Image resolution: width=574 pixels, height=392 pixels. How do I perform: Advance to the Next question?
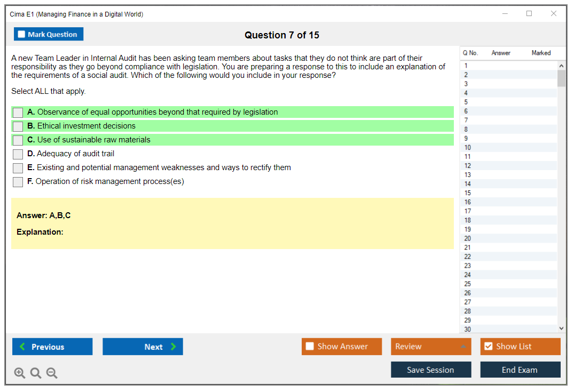143,347
